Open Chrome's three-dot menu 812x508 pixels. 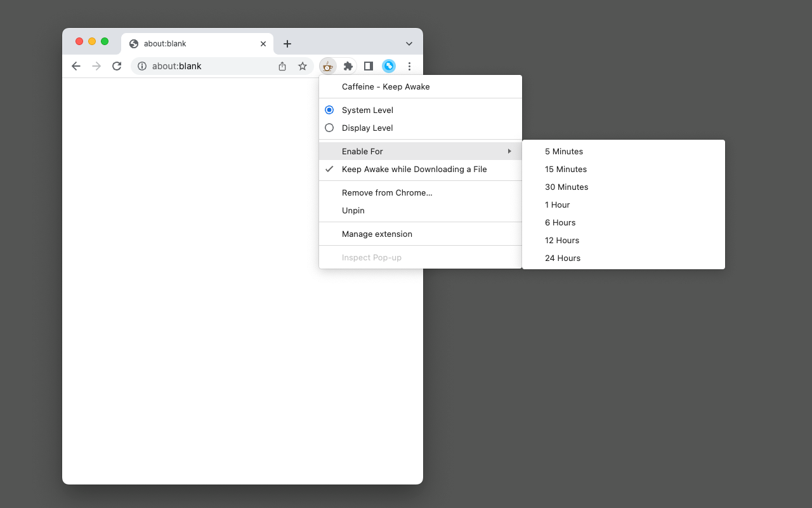click(x=409, y=66)
